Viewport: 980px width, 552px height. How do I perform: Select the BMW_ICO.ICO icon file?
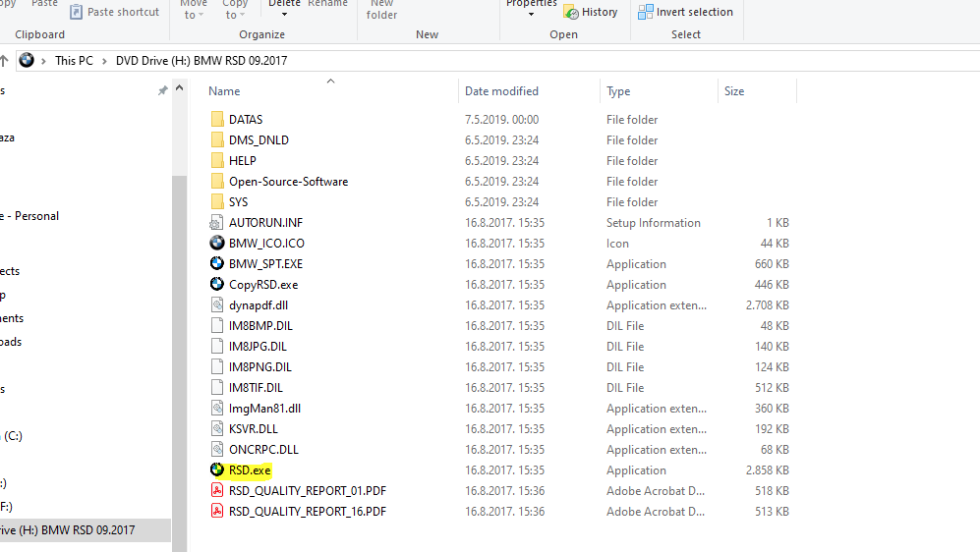pos(217,243)
